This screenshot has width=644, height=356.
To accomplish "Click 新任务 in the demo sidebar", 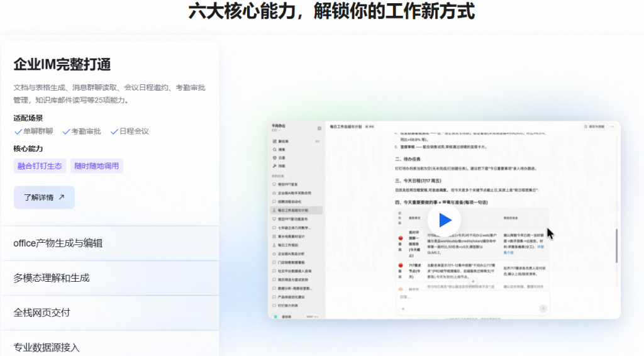I will [283, 142].
